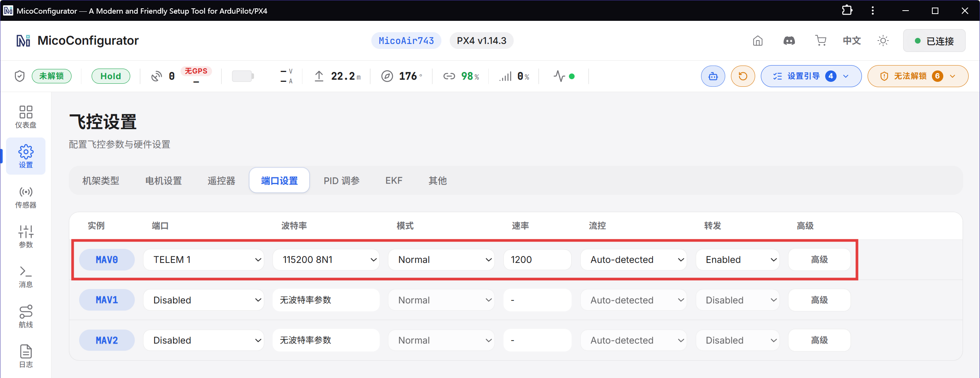Screen dimensions: 980x378
Task: Click 高级 button in MAV2 row
Action: tap(820, 341)
